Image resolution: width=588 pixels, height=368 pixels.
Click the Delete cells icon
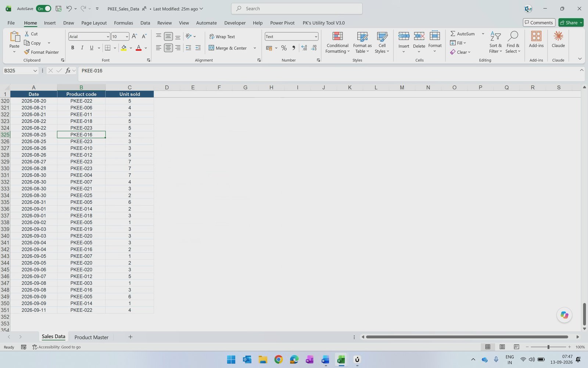click(419, 36)
